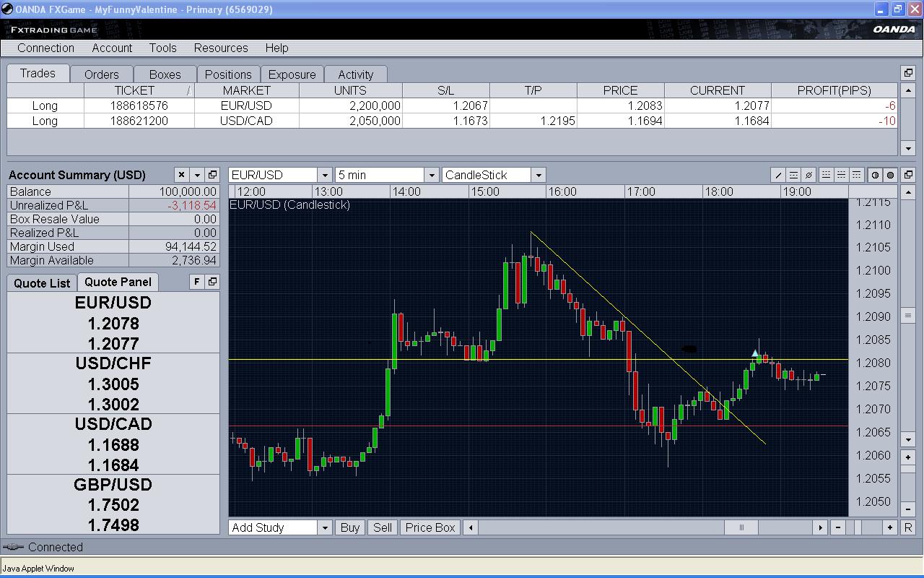The height and width of the screenshot is (578, 924).
Task: Close the Account Summary panel via X icon
Action: point(181,175)
